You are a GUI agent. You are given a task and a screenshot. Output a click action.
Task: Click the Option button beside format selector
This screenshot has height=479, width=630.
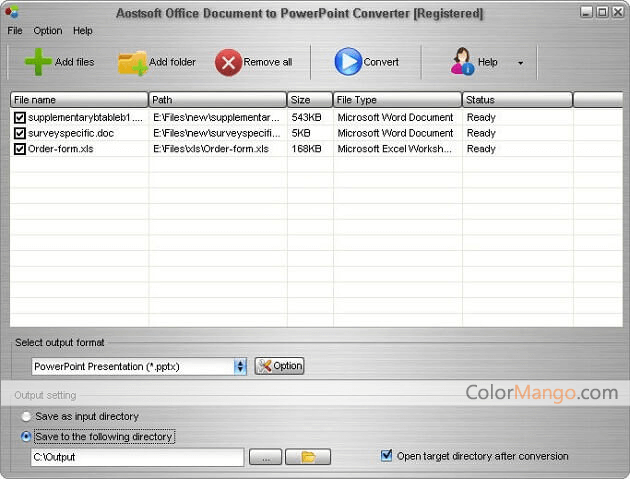point(279,366)
